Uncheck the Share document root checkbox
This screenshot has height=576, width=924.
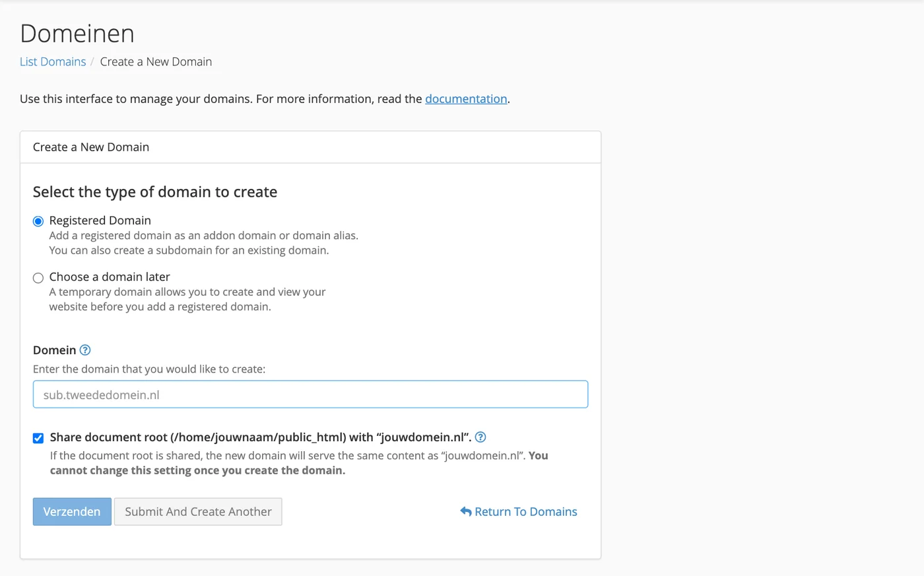[38, 438]
